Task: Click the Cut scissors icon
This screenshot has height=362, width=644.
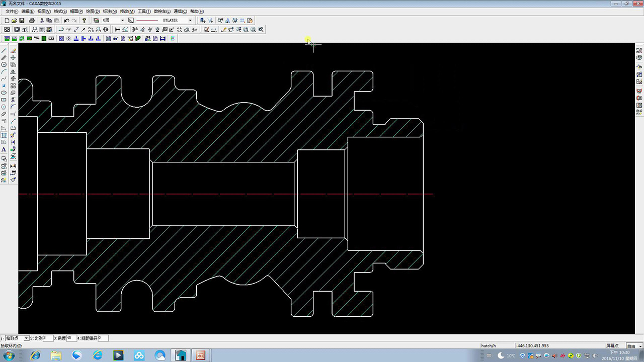Action: (x=42, y=21)
